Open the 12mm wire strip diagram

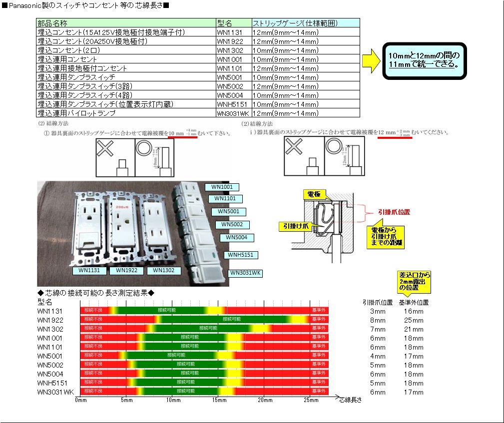coord(324,156)
